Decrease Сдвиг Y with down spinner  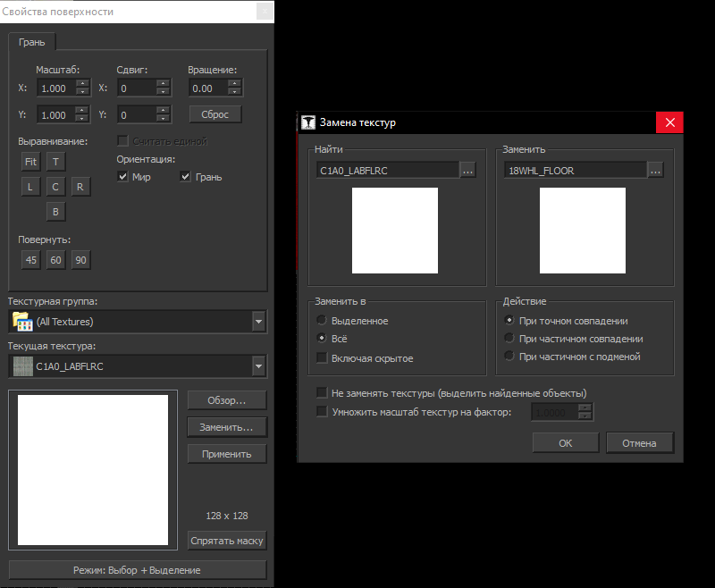click(x=163, y=119)
